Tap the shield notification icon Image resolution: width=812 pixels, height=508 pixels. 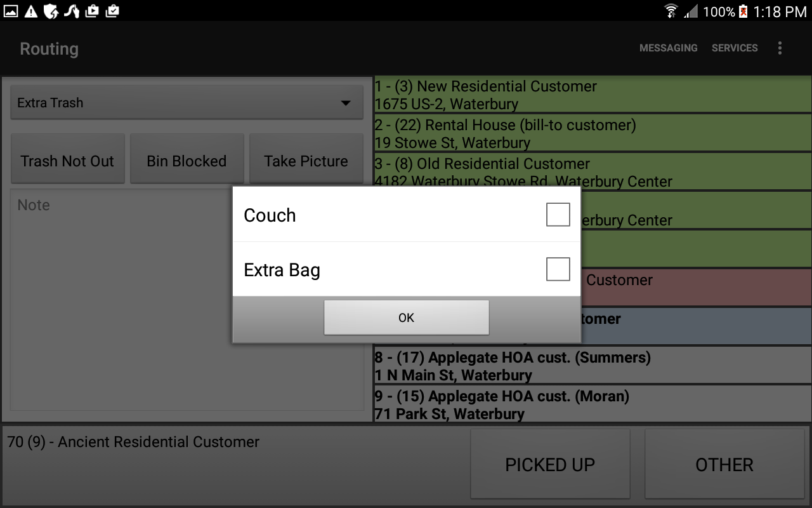pyautogui.click(x=51, y=11)
